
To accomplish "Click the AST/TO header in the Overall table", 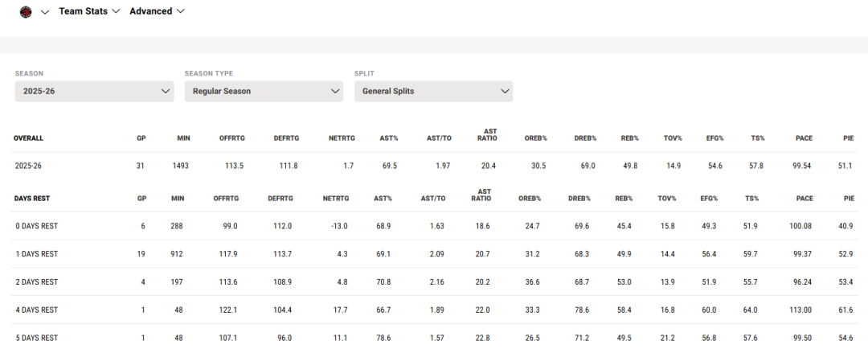I will click(x=439, y=138).
